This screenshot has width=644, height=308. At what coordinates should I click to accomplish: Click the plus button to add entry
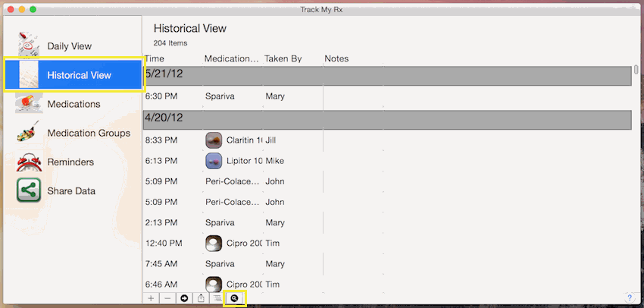pyautogui.click(x=151, y=299)
